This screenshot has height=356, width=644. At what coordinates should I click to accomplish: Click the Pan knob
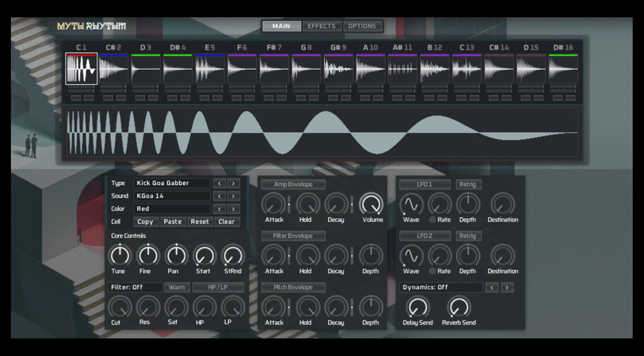tap(176, 256)
